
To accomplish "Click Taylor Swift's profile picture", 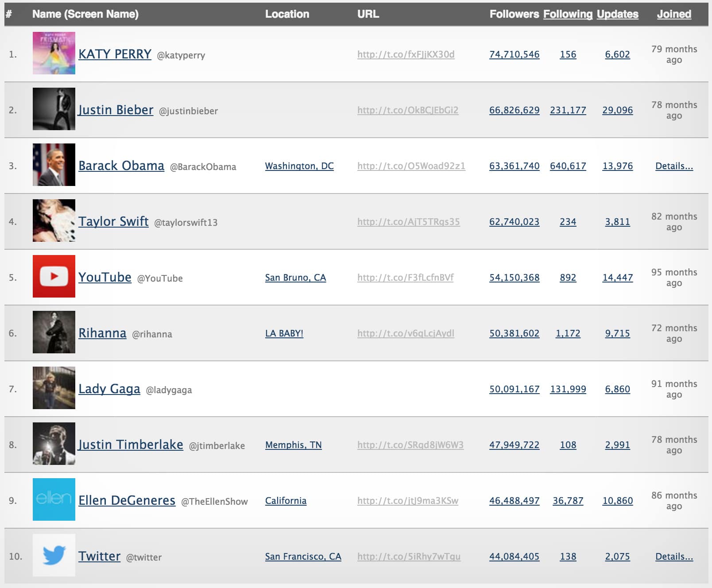I will click(53, 220).
